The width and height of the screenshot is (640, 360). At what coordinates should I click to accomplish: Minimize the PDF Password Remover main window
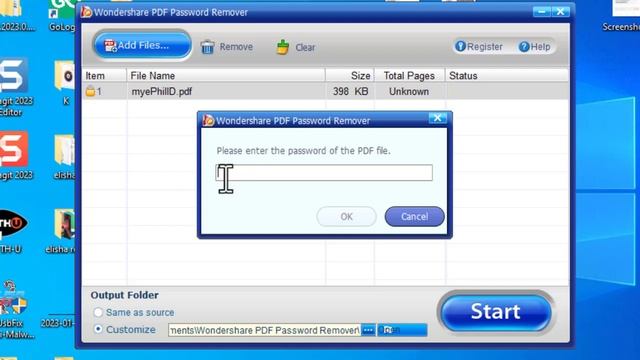click(542, 12)
